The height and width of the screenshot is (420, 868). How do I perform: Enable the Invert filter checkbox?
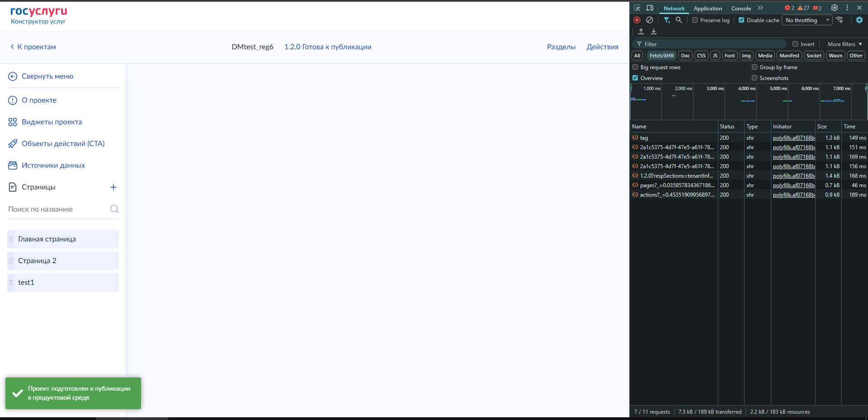click(795, 44)
